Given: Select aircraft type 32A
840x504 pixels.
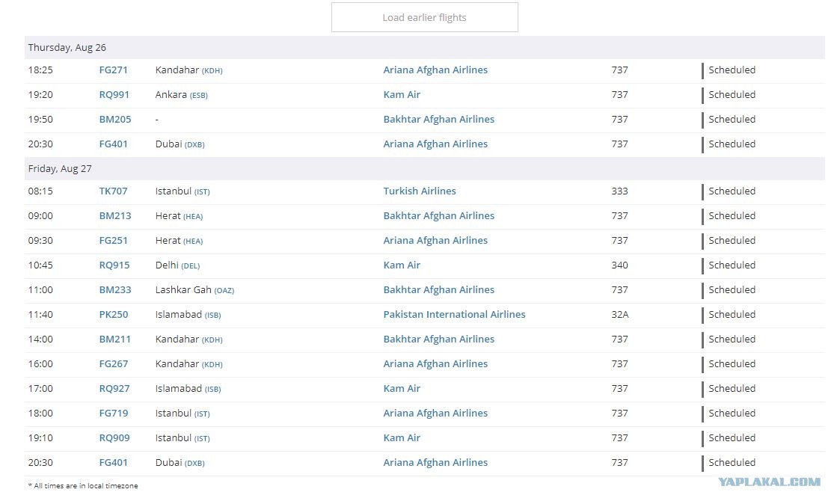Looking at the screenshot, I should click(620, 314).
